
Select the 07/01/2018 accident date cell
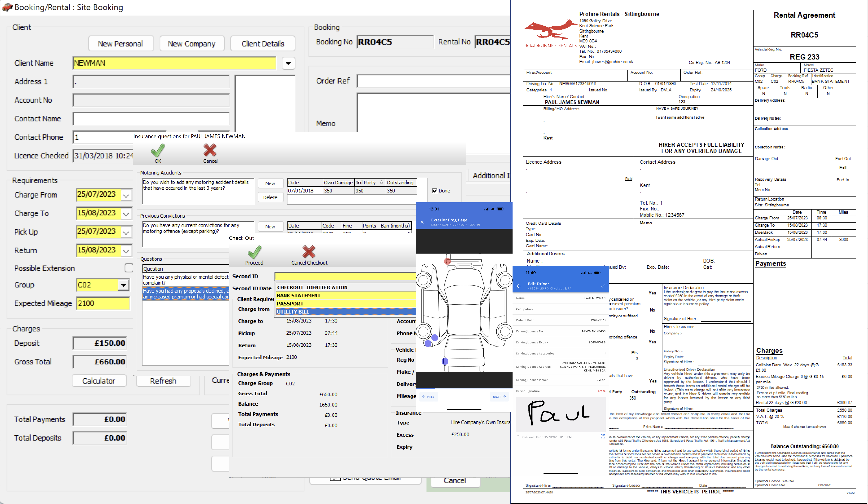[x=305, y=191]
